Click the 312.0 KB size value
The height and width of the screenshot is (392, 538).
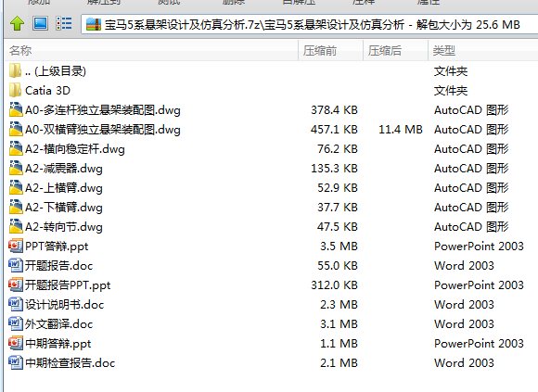pos(334,285)
